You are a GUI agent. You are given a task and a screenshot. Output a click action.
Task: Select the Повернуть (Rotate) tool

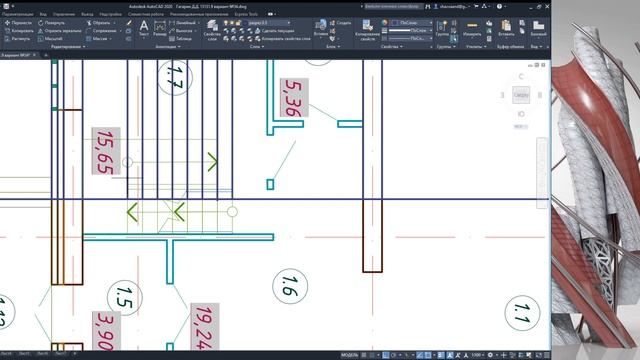[x=51, y=23]
